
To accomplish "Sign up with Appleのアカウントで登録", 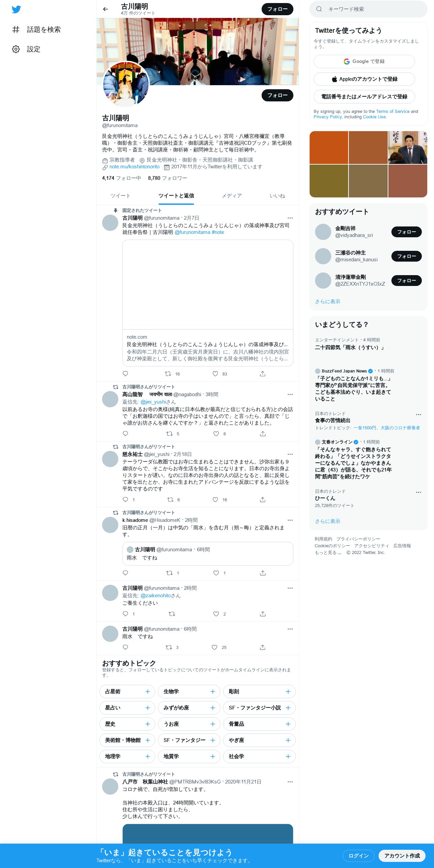I will [364, 79].
